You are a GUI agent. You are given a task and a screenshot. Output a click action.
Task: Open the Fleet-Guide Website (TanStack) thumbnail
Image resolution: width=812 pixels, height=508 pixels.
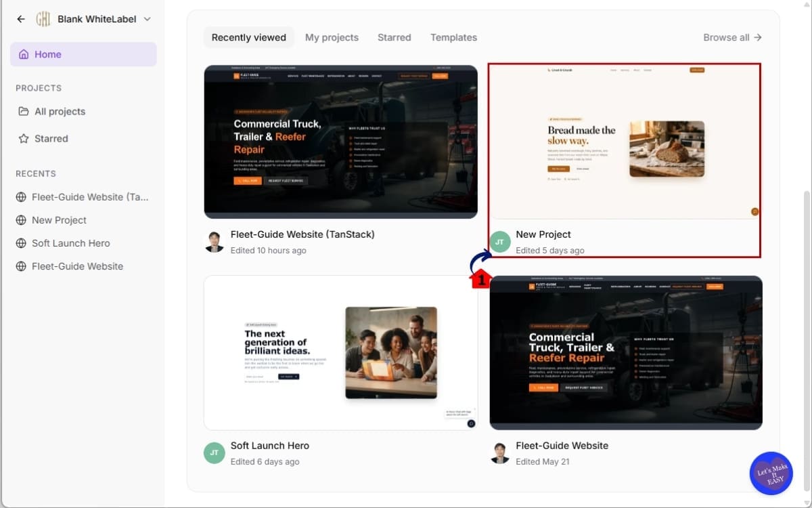(x=341, y=142)
